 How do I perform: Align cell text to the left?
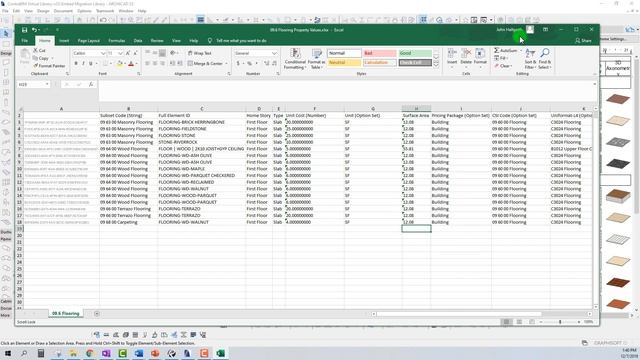(148, 64)
